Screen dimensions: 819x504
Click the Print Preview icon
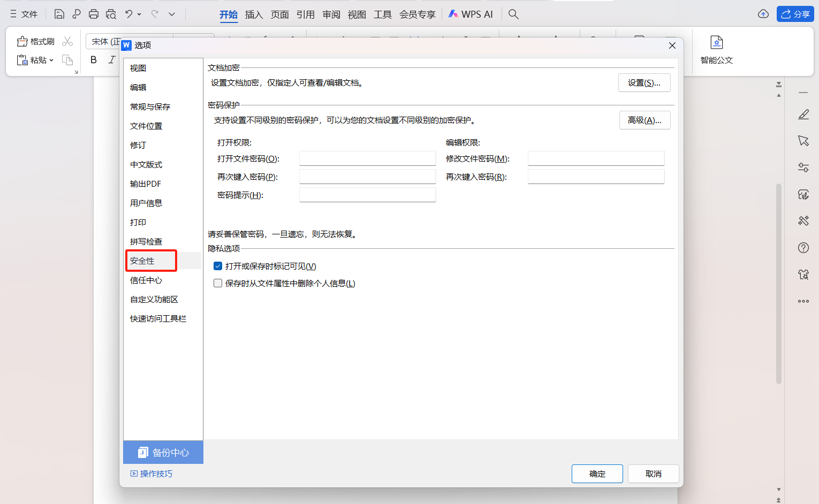[111, 14]
